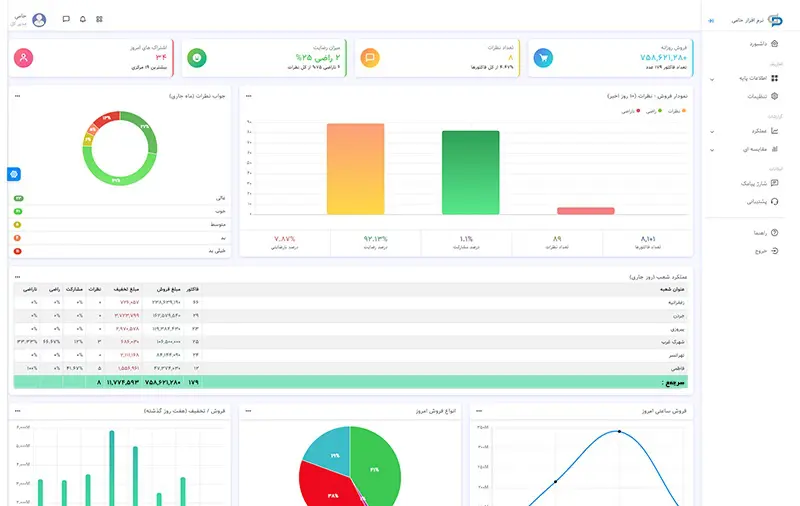Open options menu of sales types pie card
This screenshot has width=800, height=506.
click(248, 411)
